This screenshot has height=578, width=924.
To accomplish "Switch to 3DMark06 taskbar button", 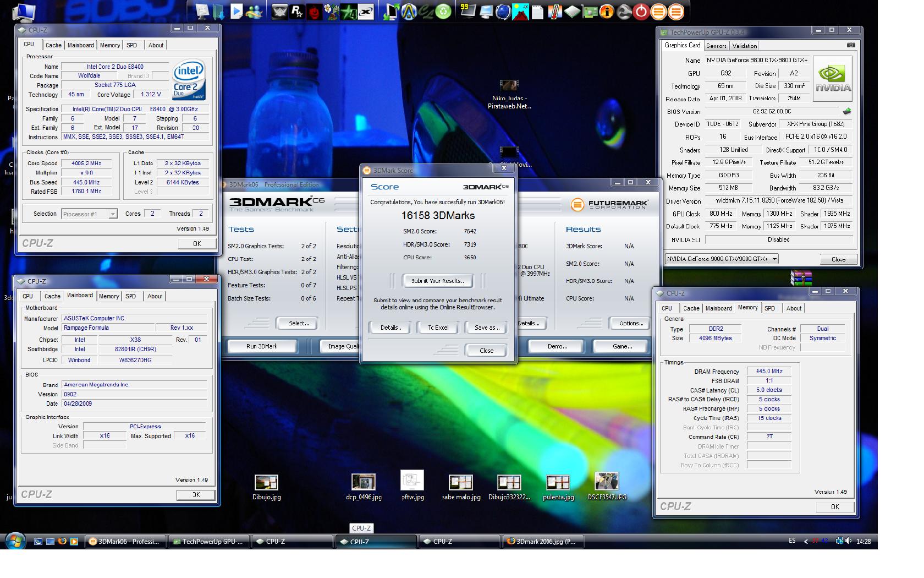I will (125, 542).
